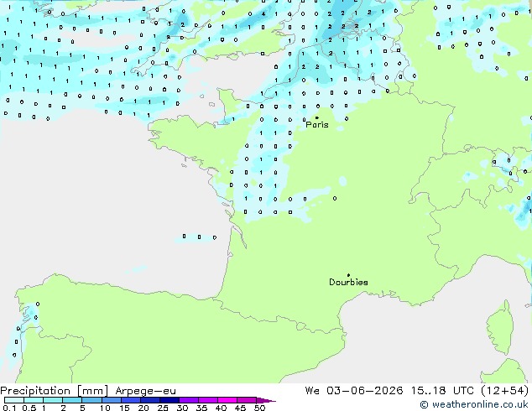Click the '35' legend scale label
The height and width of the screenshot is (411, 532).
(x=201, y=408)
